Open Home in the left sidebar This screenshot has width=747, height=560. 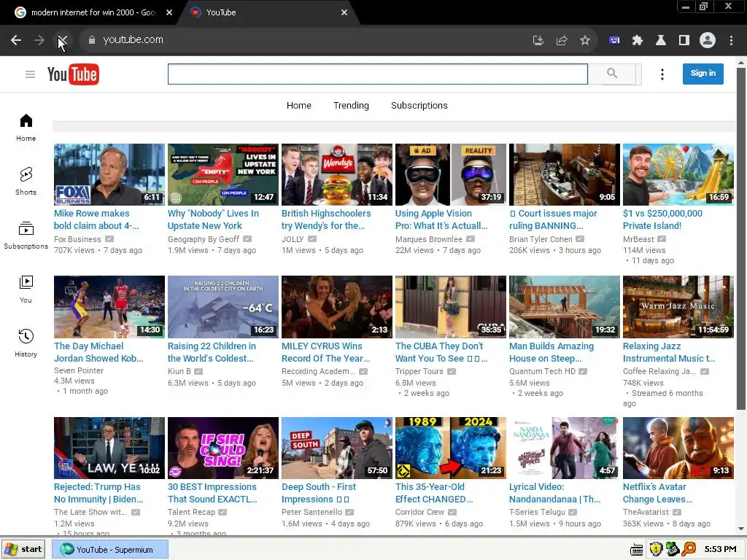coord(26,128)
